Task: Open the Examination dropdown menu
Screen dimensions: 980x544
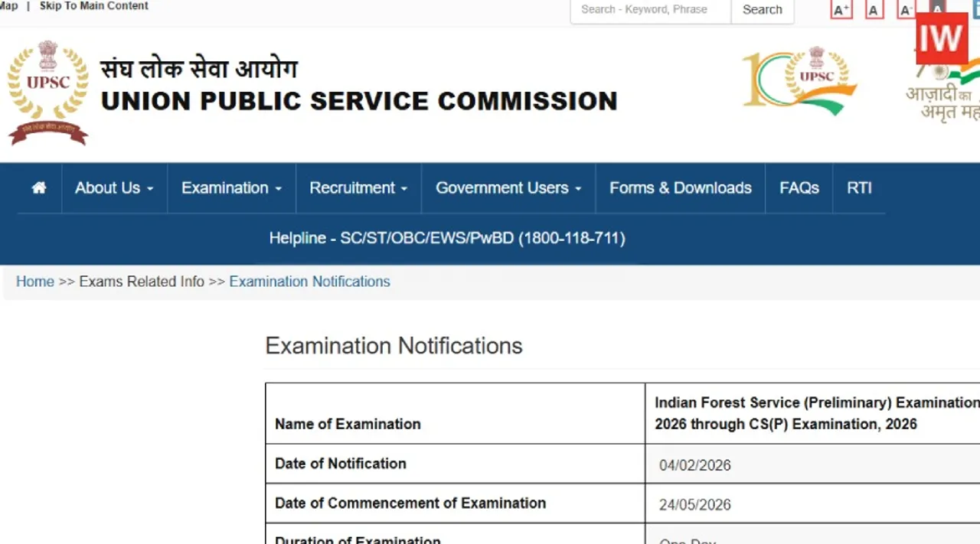Action: 230,187
